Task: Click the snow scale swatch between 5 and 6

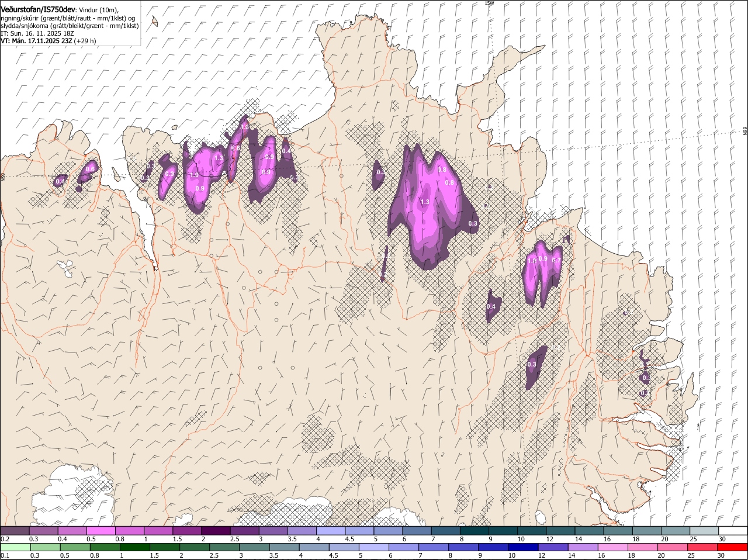Action: (x=389, y=531)
